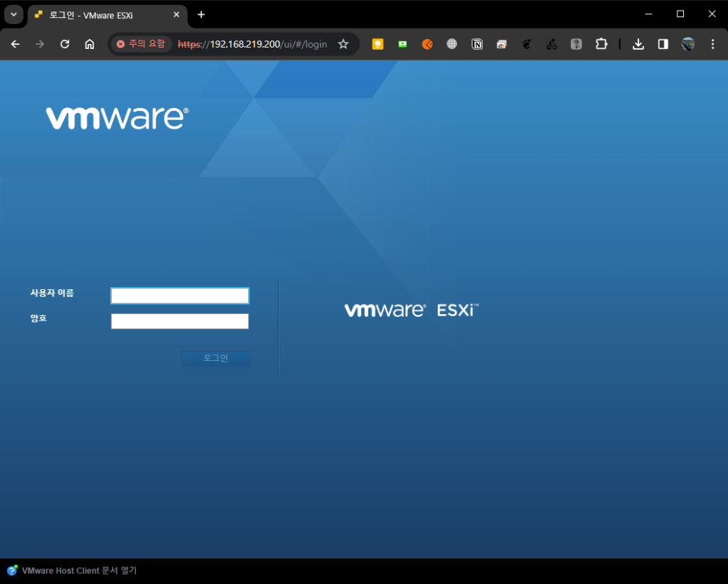Open the Extensions puzzle-piece menu
The width and height of the screenshot is (728, 584).
(x=601, y=44)
